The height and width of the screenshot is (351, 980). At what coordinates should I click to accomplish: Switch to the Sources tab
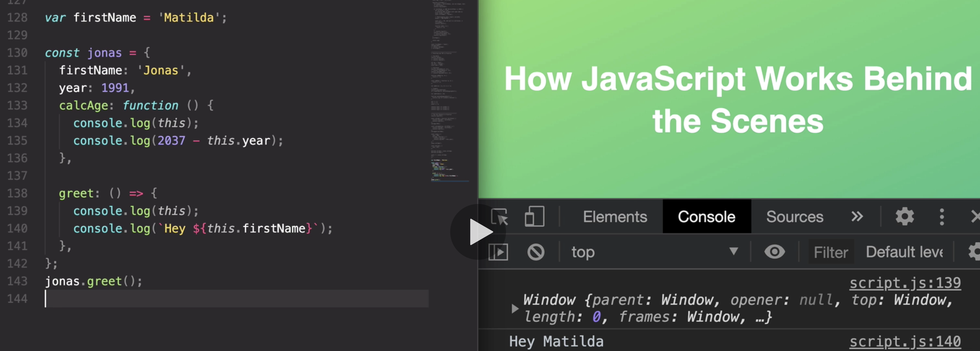pos(794,217)
